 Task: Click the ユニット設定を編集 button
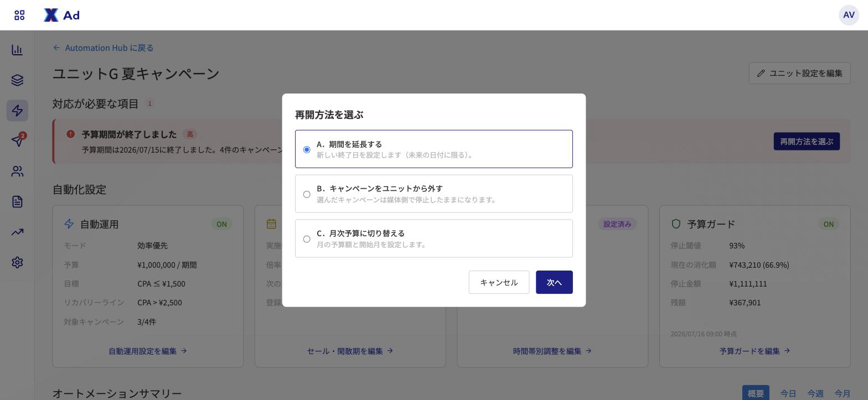pos(799,73)
